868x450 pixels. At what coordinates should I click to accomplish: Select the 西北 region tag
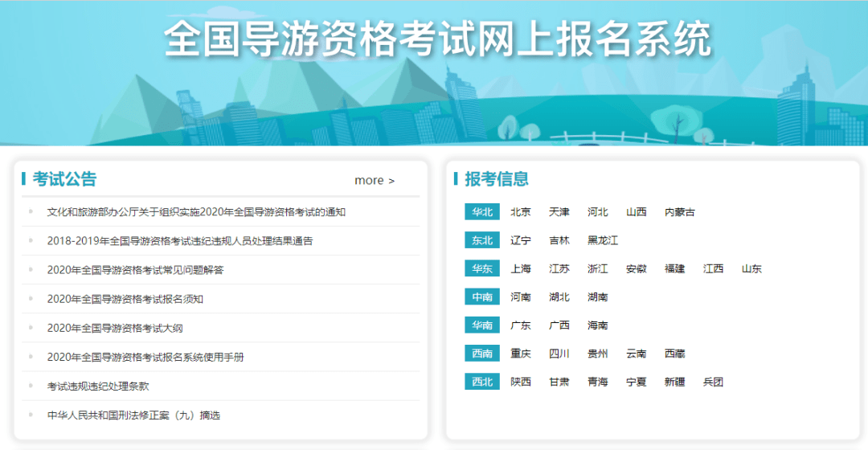(x=482, y=382)
